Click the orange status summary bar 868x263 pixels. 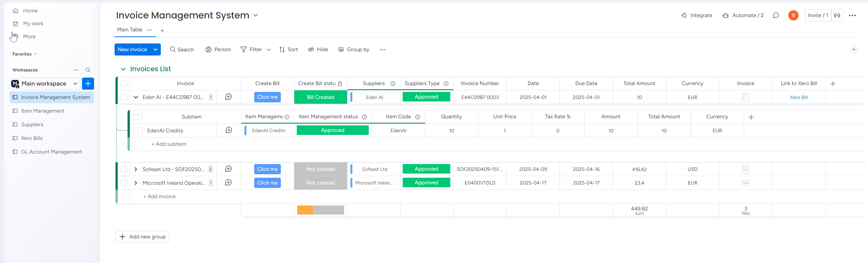305,210
